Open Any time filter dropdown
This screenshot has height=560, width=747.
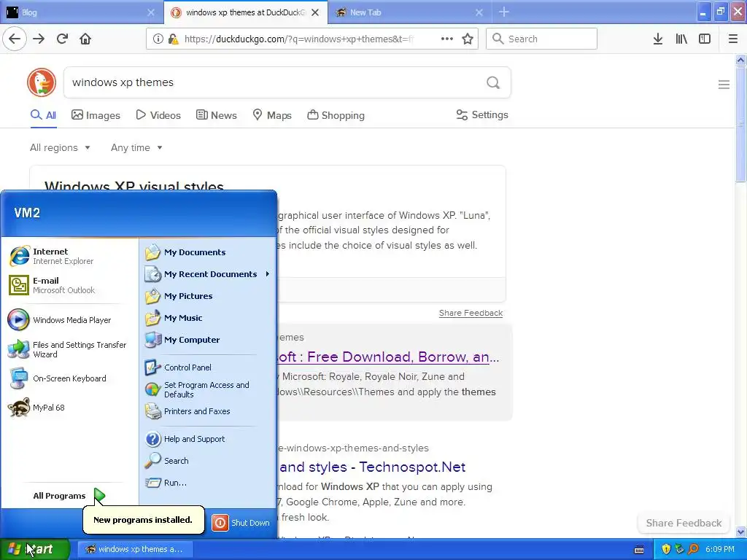click(x=136, y=147)
